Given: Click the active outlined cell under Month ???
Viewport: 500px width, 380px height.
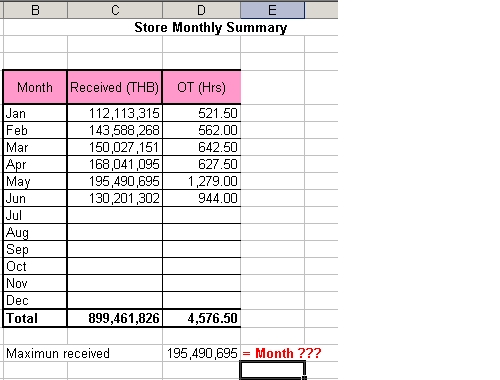Looking at the screenshot, I should (x=272, y=370).
